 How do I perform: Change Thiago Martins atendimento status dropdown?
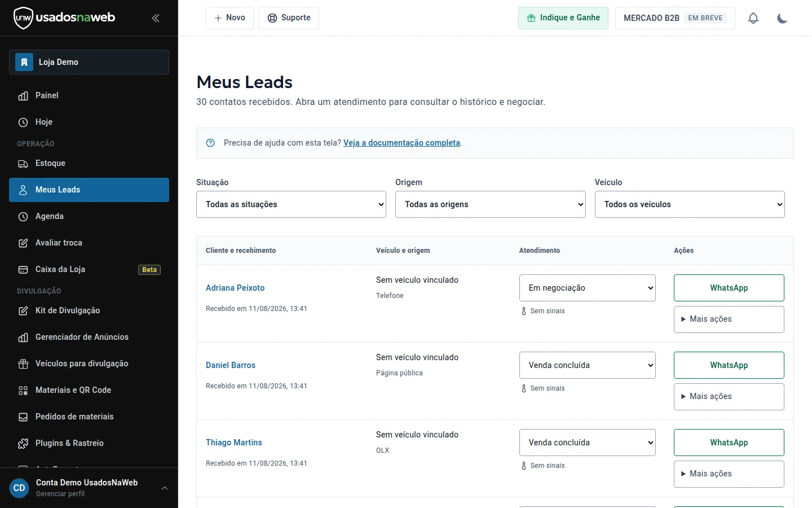588,443
